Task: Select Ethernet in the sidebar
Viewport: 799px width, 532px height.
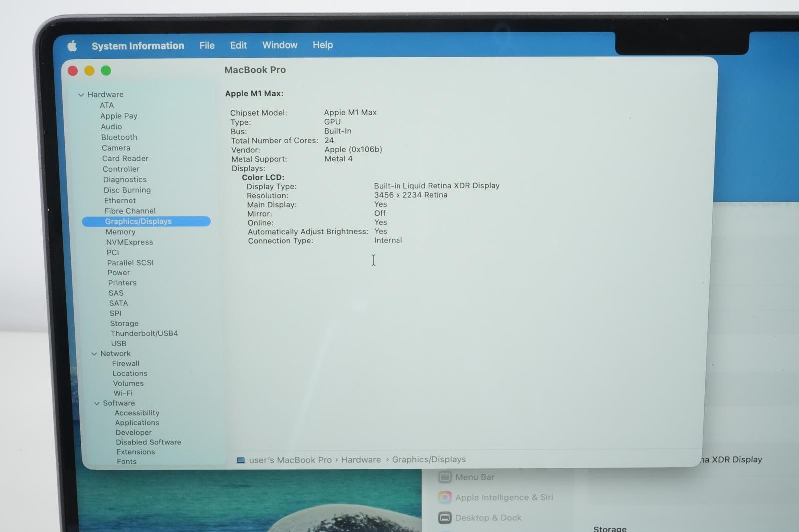Action: click(120, 200)
